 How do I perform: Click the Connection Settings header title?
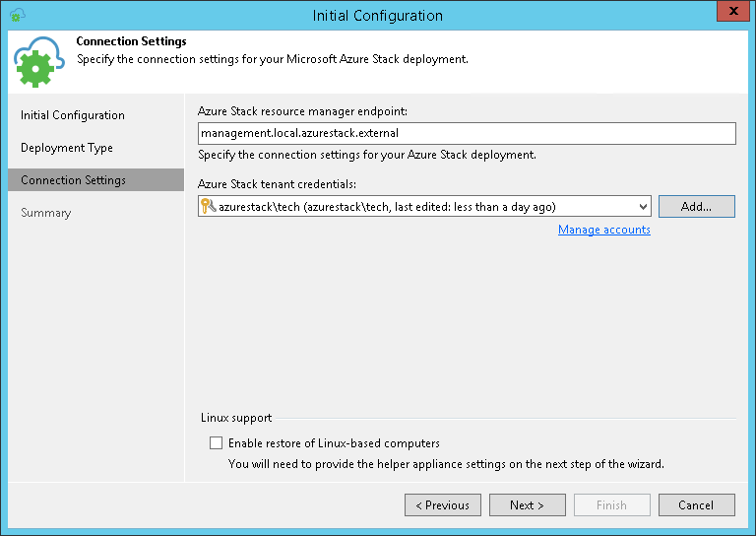(131, 42)
